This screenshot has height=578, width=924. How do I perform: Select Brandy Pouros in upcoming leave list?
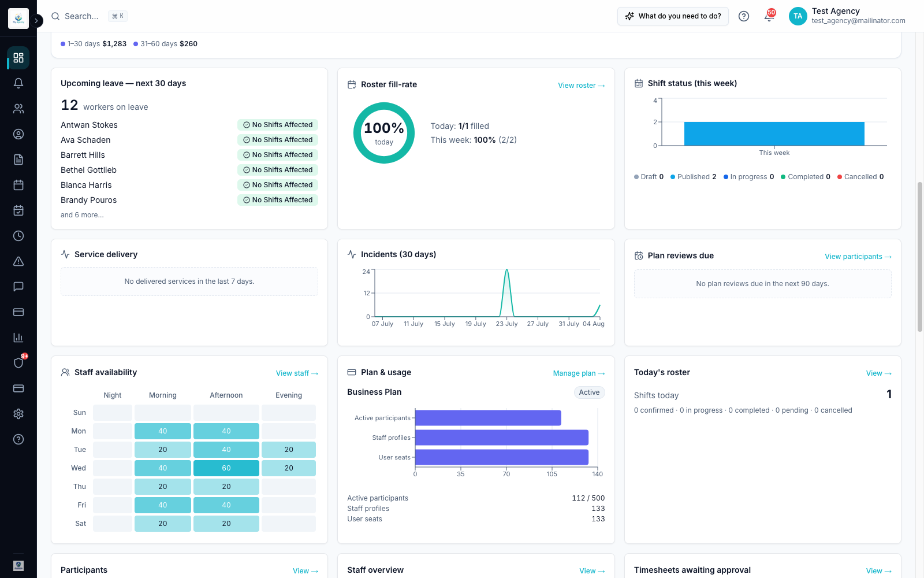88,200
